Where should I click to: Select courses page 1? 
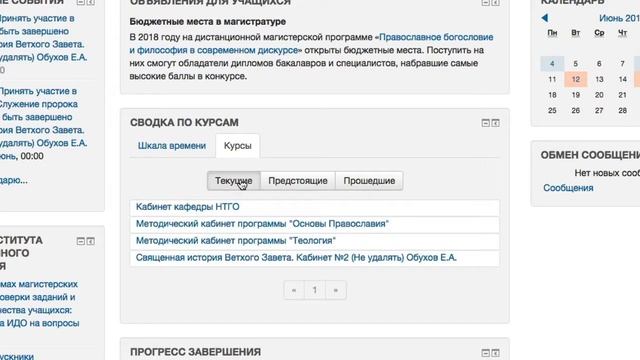tap(315, 290)
